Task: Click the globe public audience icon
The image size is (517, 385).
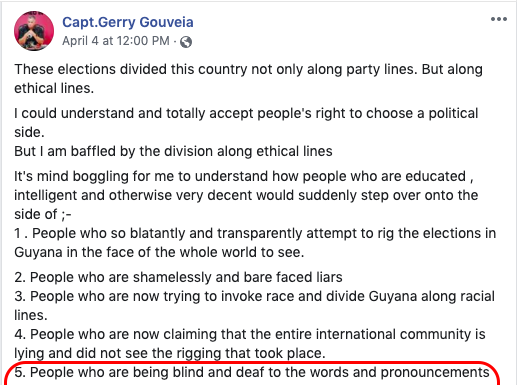Action: click(186, 42)
